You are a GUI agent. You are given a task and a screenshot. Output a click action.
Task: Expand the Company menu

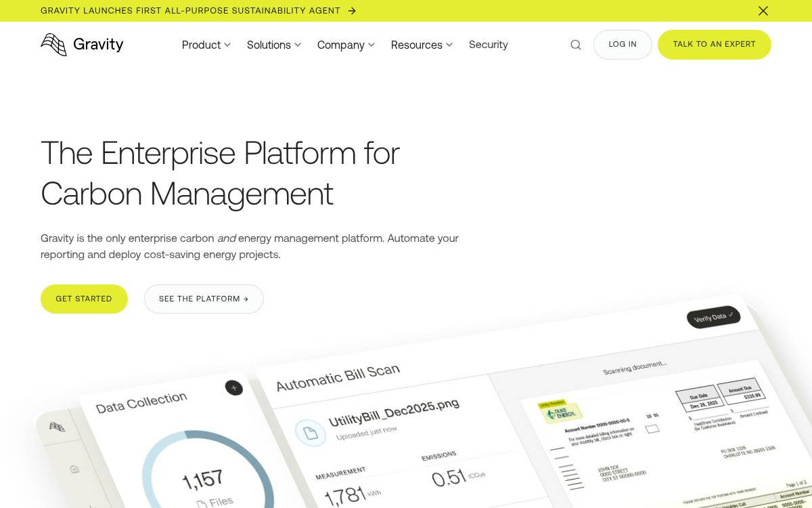(x=346, y=45)
